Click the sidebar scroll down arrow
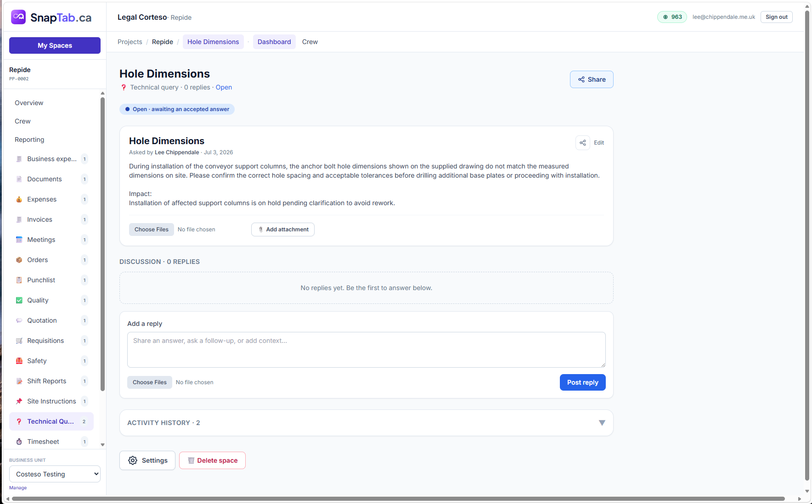Viewport: 812px width, 504px height. coord(102,445)
